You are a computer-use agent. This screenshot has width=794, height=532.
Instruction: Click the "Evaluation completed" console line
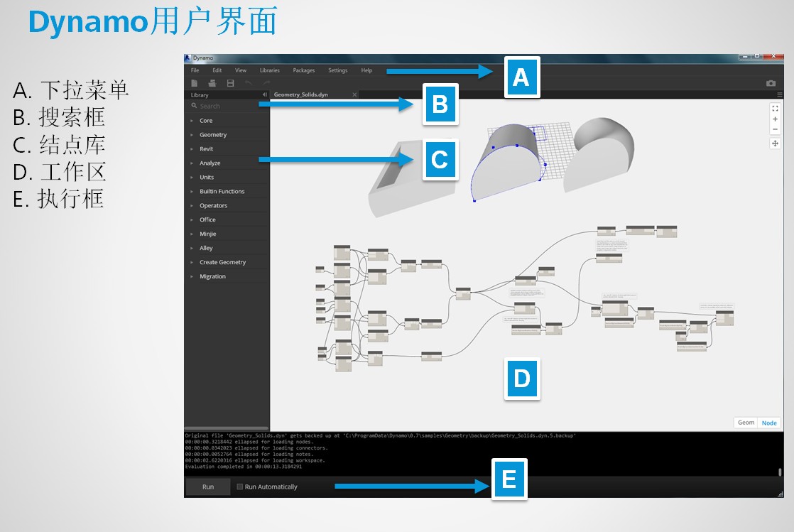(243, 467)
